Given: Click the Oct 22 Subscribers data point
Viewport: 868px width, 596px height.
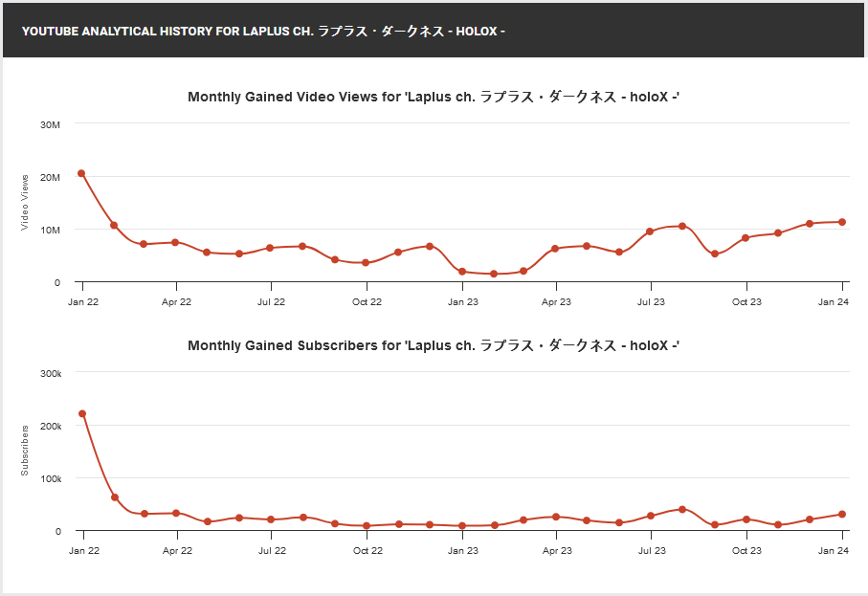Looking at the screenshot, I should click(x=367, y=526).
